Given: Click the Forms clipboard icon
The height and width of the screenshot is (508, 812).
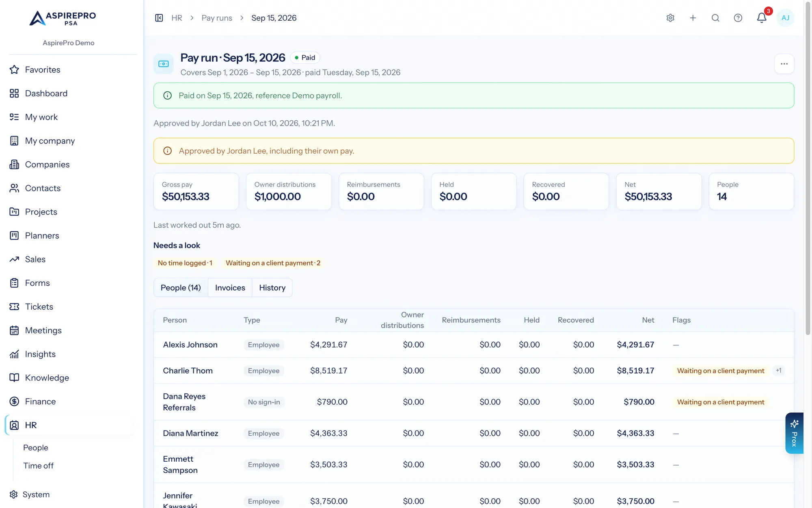Looking at the screenshot, I should pyautogui.click(x=14, y=283).
